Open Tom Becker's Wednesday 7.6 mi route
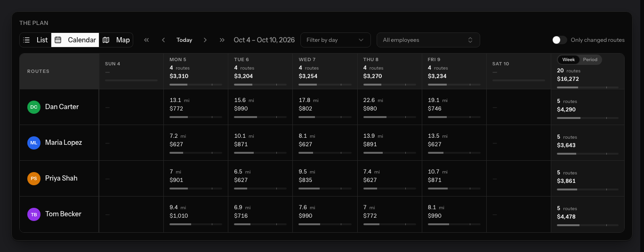 [x=325, y=214]
